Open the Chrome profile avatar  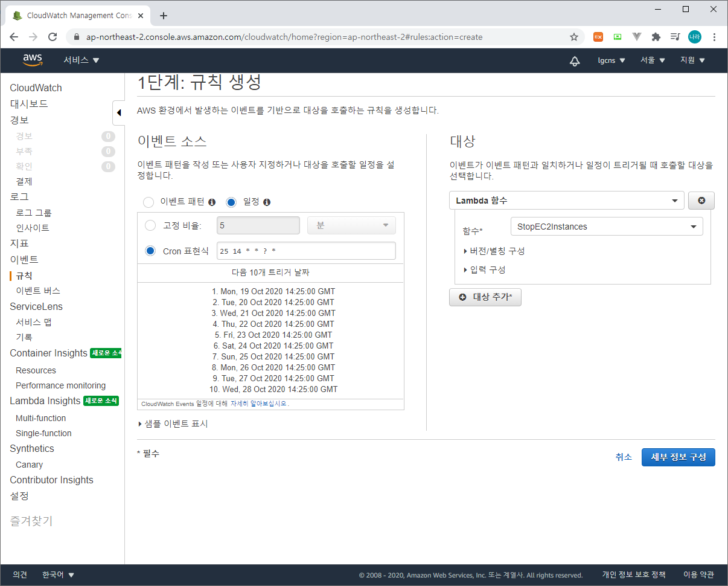(x=695, y=37)
